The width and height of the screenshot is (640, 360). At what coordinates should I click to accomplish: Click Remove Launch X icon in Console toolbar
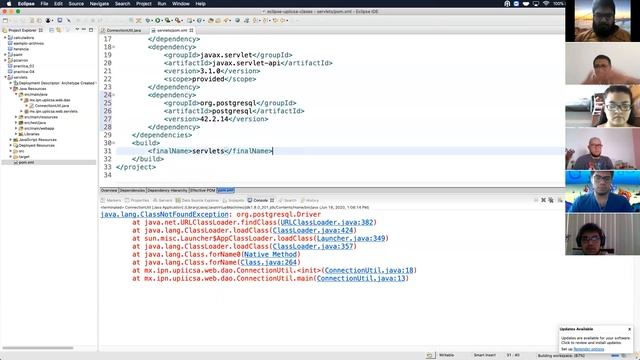point(543,200)
